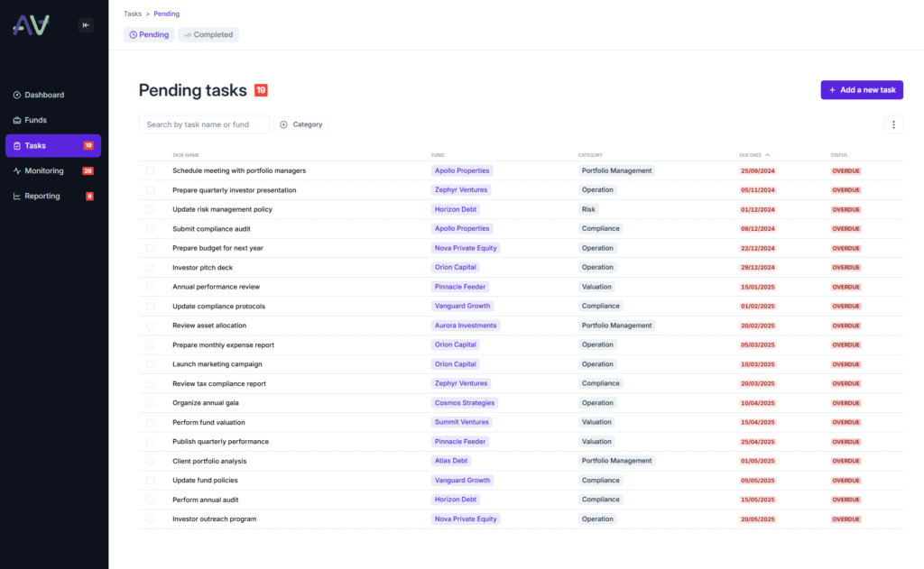924x569 pixels.
Task: Click the Tasks breadcrumb link
Action: point(133,14)
